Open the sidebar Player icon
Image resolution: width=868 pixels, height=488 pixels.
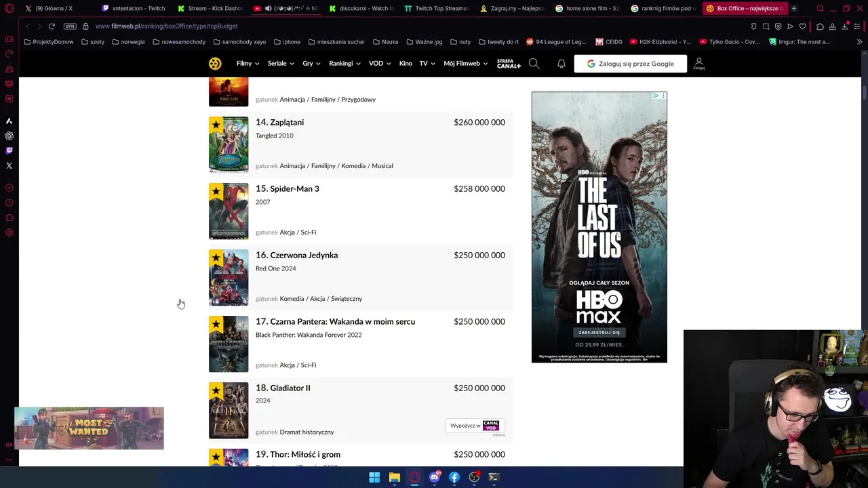(x=9, y=188)
